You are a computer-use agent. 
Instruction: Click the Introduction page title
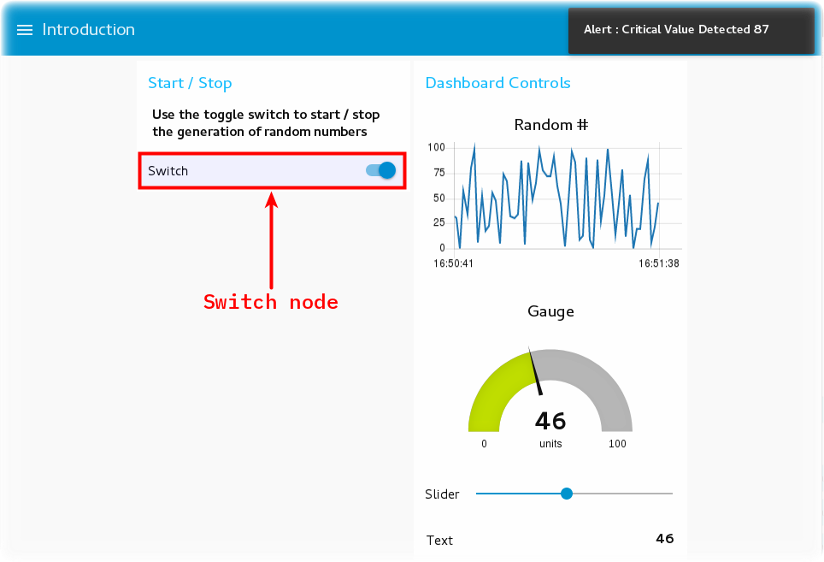click(x=88, y=29)
